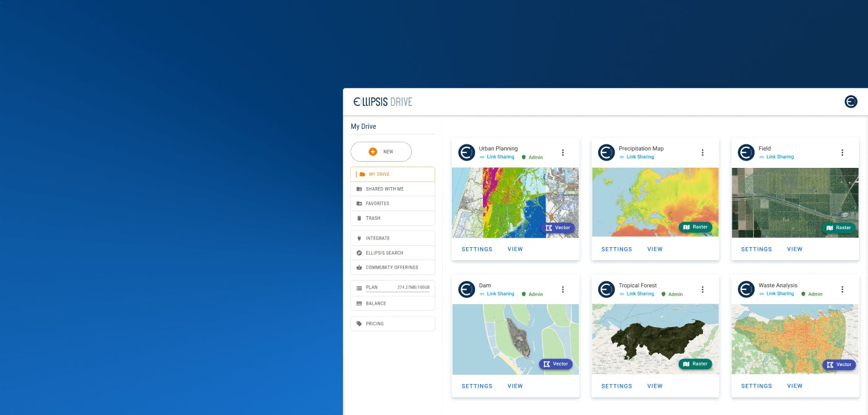Open the account avatar in the top right
868x415 pixels.
click(x=851, y=101)
